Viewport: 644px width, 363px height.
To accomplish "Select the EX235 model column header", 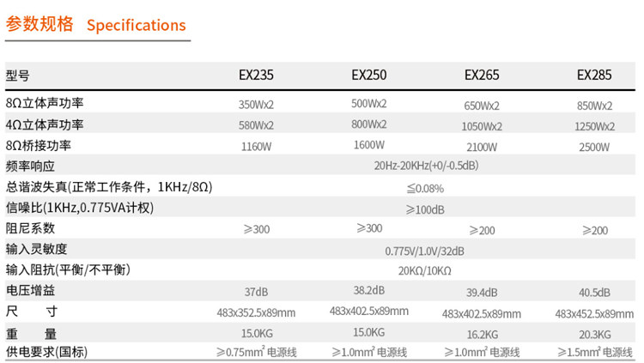I will click(256, 76).
